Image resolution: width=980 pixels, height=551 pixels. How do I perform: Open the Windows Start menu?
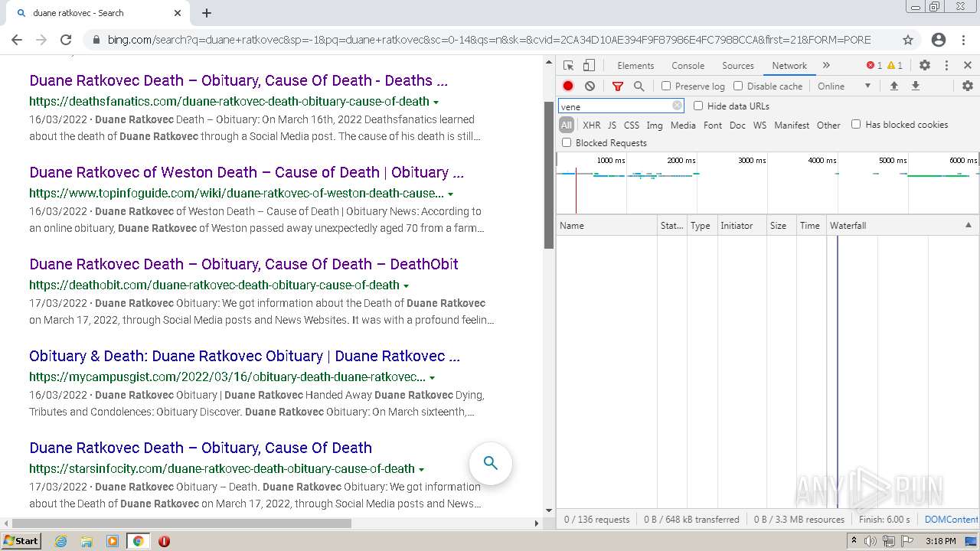click(x=21, y=541)
